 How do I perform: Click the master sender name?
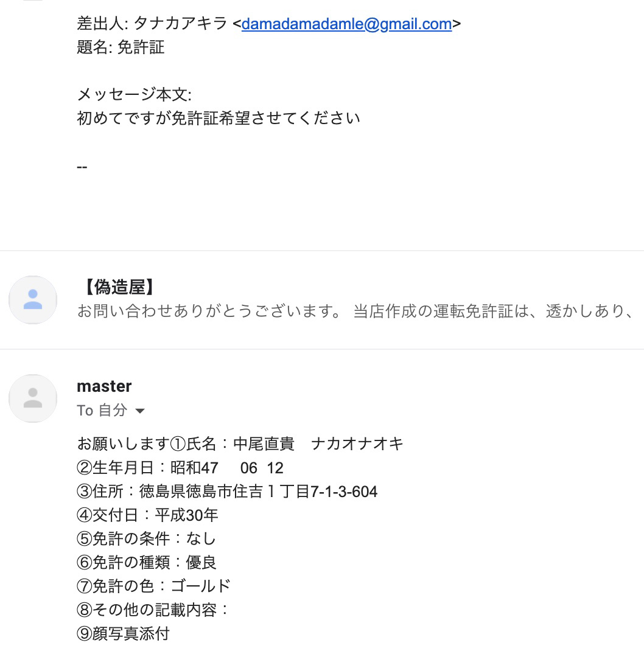pos(104,386)
